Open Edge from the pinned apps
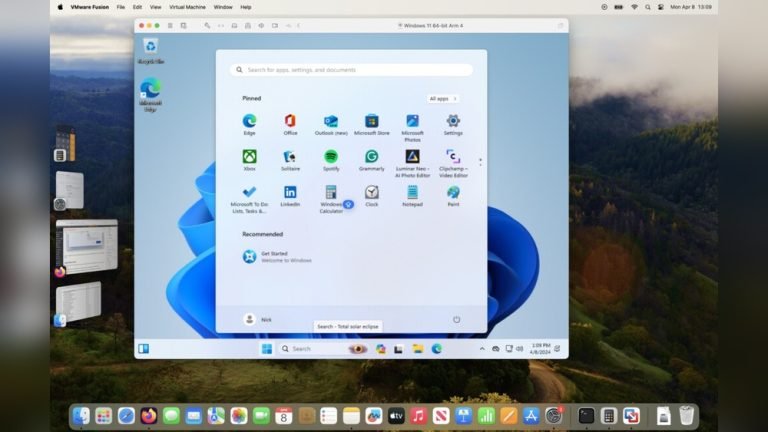Viewport: 768px width, 432px height. (x=249, y=124)
